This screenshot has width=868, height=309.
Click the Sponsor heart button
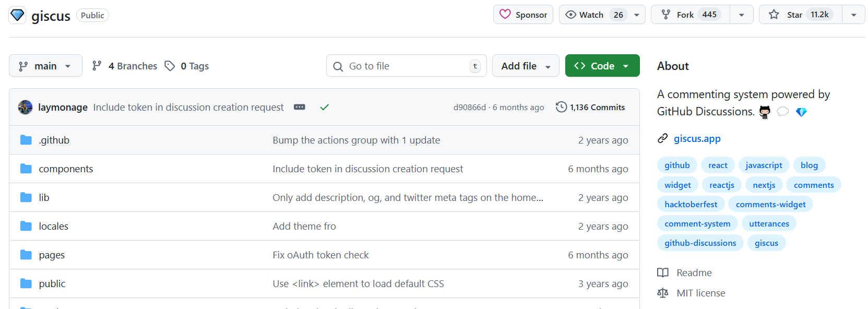click(523, 15)
